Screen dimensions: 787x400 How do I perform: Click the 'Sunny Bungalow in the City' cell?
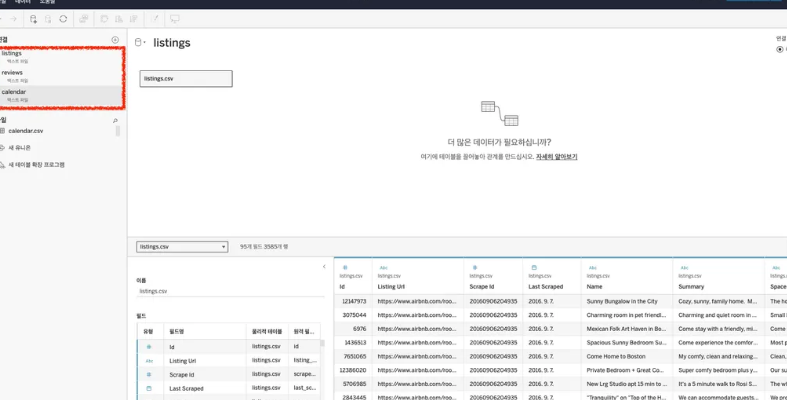coord(626,301)
